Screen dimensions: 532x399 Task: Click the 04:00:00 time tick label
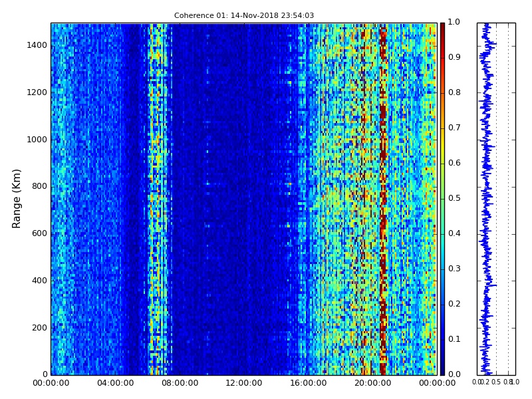point(115,384)
